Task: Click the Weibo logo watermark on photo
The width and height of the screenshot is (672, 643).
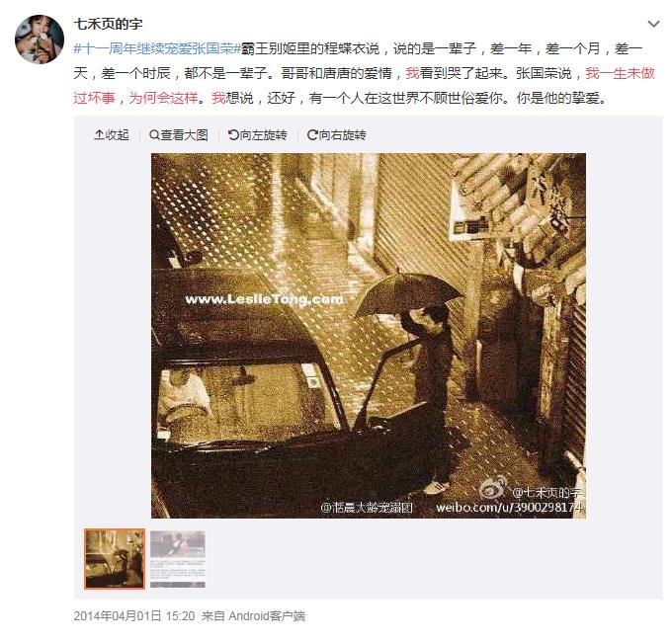Action: (493, 489)
